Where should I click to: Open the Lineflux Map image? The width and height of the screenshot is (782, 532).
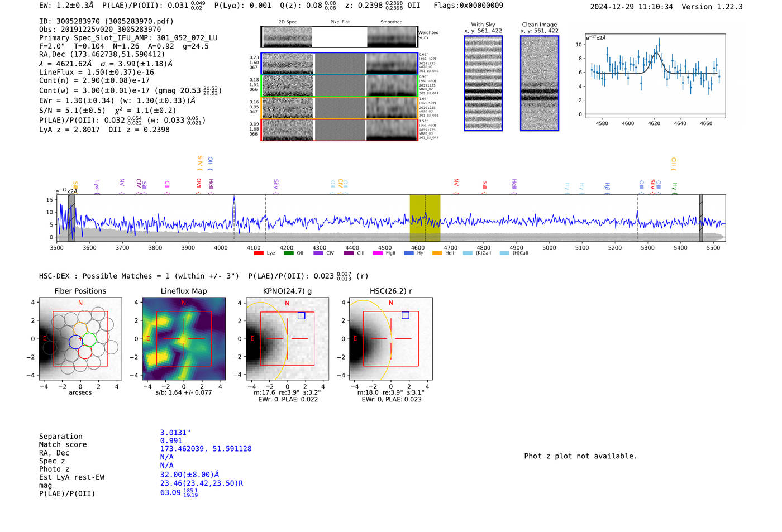tap(184, 338)
